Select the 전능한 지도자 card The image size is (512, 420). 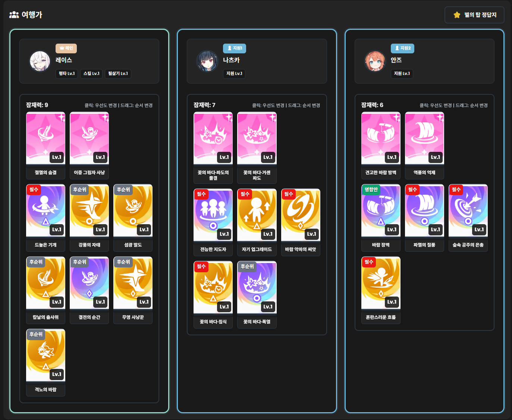(213, 215)
